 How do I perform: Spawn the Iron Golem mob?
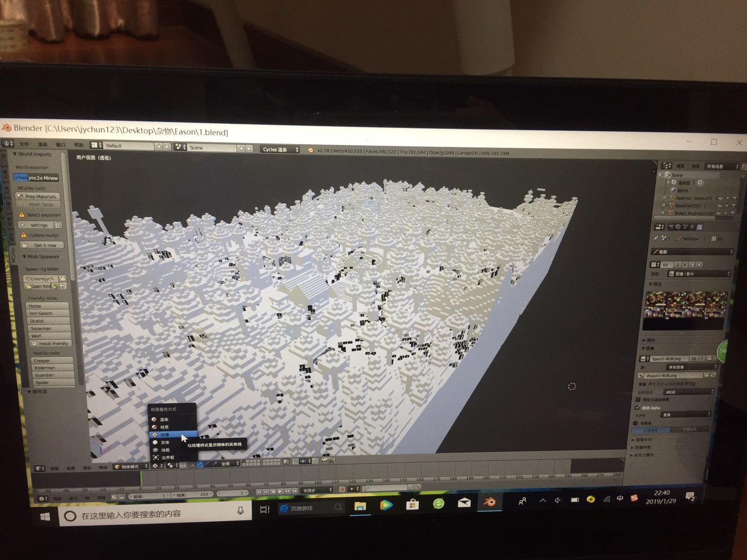pyautogui.click(x=47, y=313)
